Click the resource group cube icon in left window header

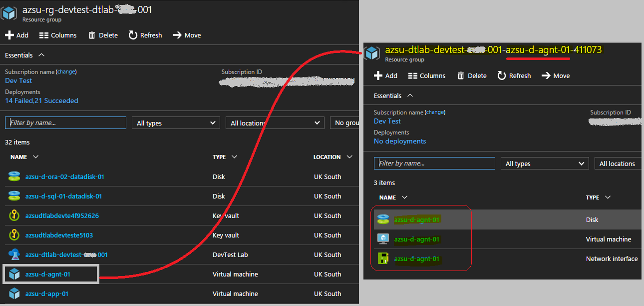pyautogui.click(x=10, y=13)
